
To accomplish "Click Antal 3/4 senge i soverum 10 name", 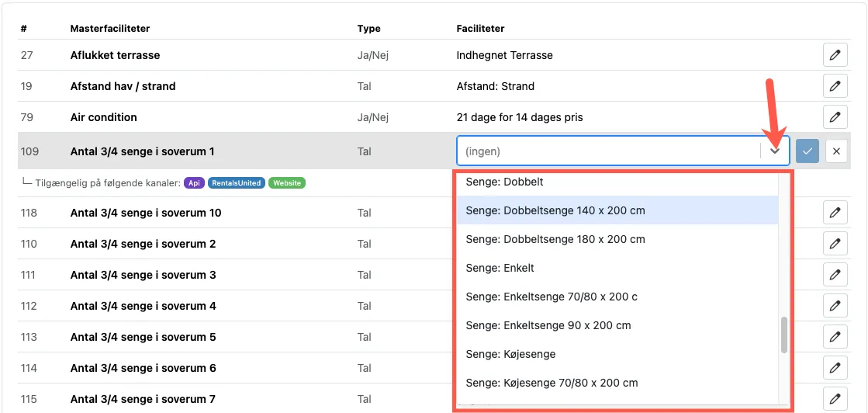I will [146, 213].
